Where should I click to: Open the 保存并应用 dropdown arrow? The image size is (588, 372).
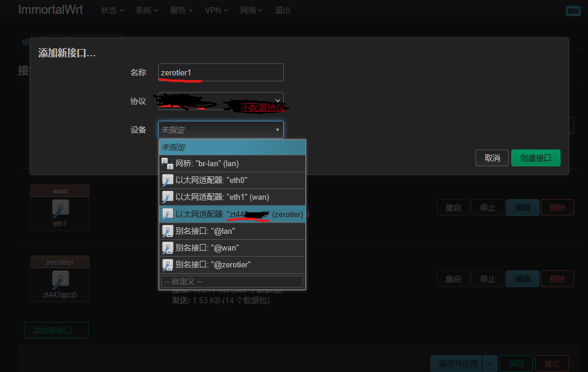point(490,364)
